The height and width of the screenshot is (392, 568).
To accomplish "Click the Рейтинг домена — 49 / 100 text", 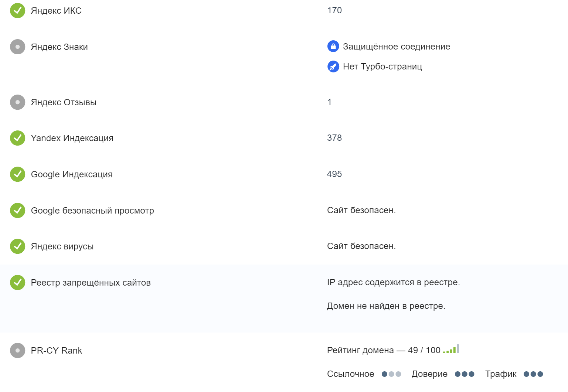I will (x=384, y=350).
